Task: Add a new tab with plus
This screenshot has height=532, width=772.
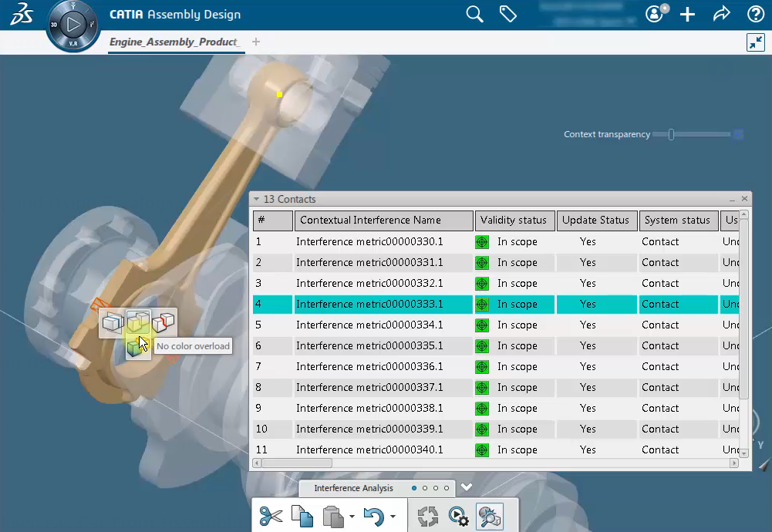Action: (x=255, y=42)
